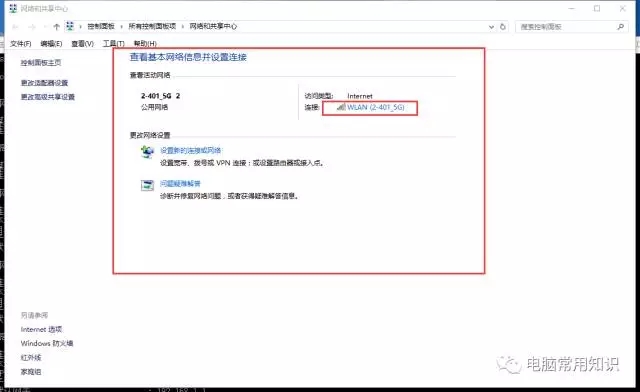Refresh the address bar view
The image size is (640, 392).
click(x=503, y=27)
